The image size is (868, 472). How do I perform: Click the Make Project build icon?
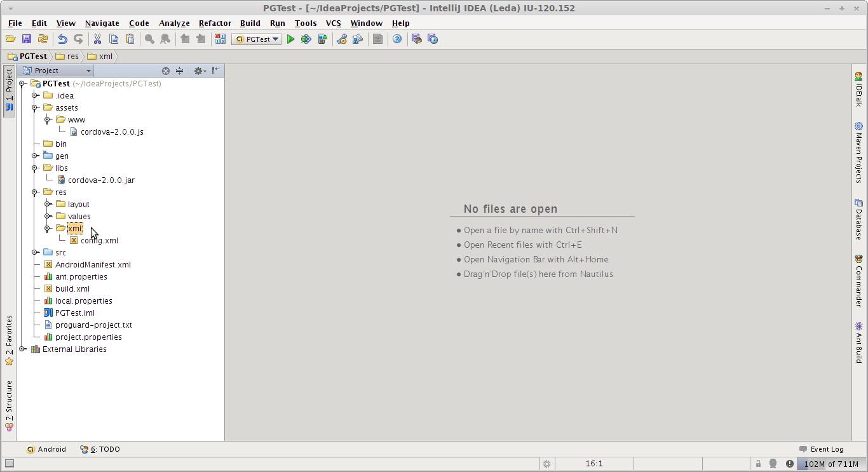pyautogui.click(x=220, y=39)
